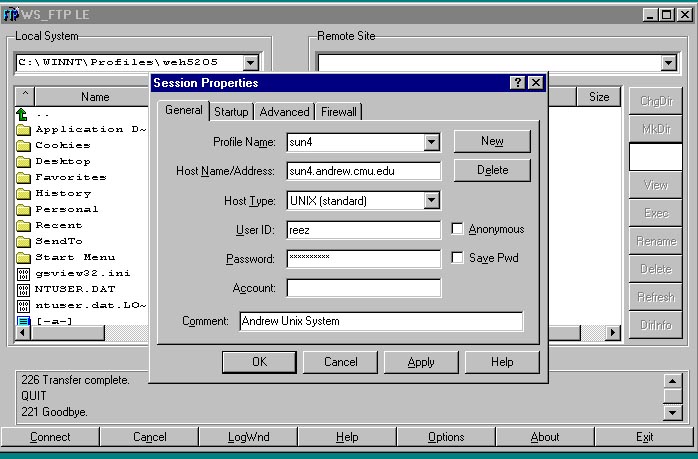The height and width of the screenshot is (459, 698).
Task: Click the empty Account field
Action: 364,288
